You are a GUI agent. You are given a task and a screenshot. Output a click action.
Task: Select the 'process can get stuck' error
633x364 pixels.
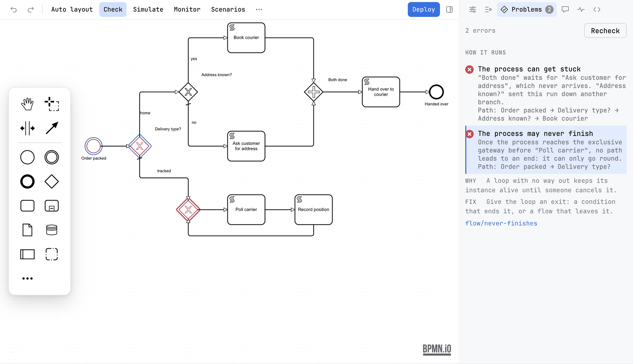tap(546, 93)
